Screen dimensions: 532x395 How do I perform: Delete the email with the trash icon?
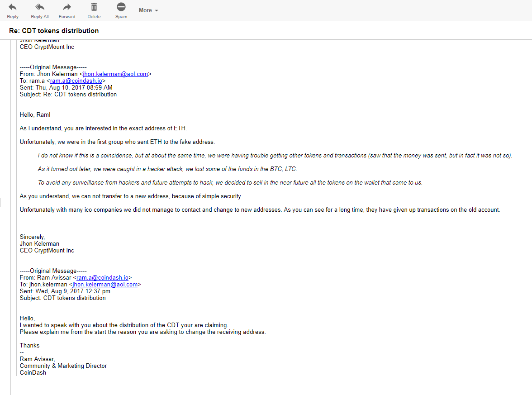coord(94,7)
